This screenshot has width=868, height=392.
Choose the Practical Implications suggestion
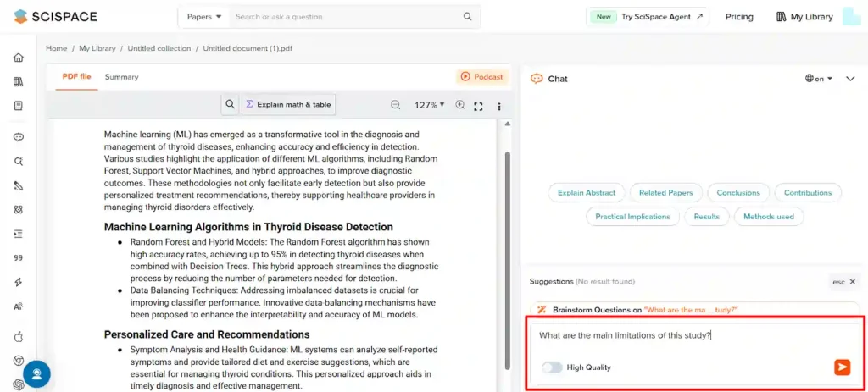pos(632,217)
